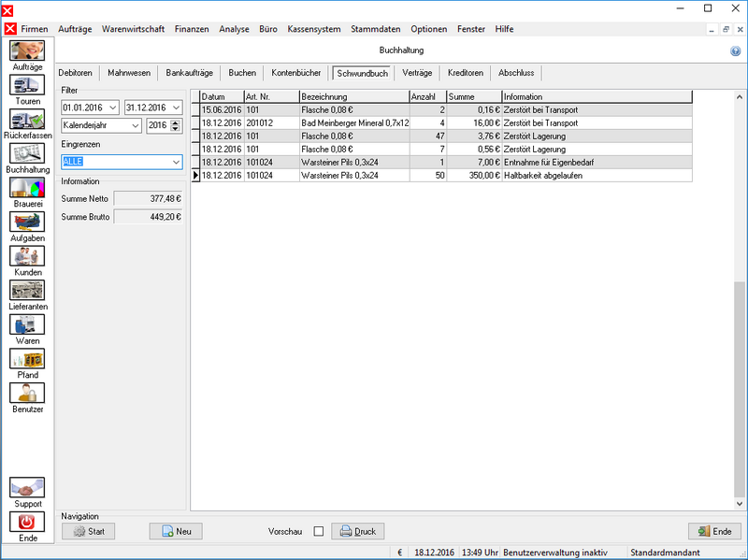Viewport: 748px width, 560px height.
Task: Select the row with Entnahme für Eigenbedarf
Action: click(x=442, y=163)
